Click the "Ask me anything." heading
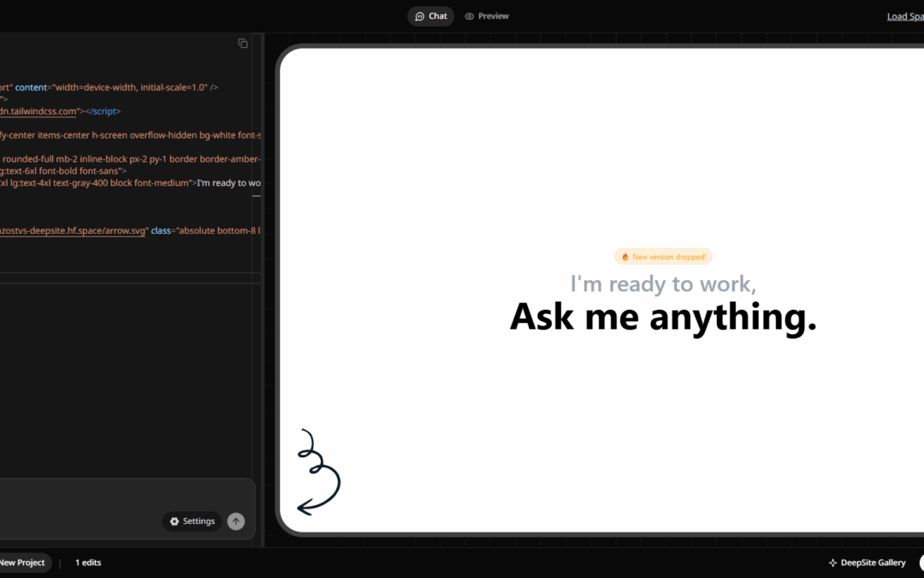The width and height of the screenshot is (924, 578). (x=663, y=317)
